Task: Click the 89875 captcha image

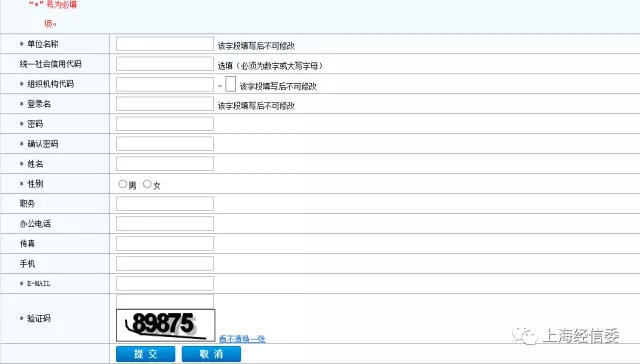Action: click(x=166, y=325)
